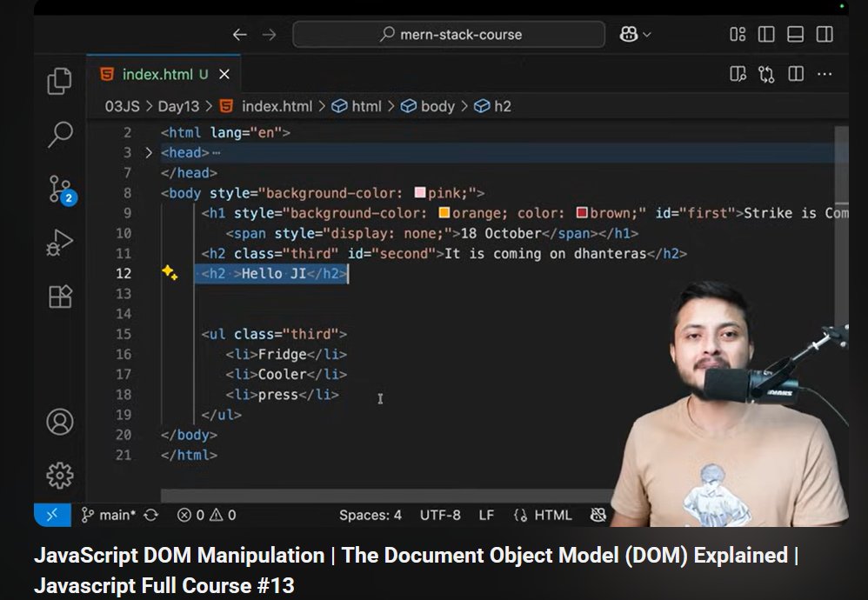The width and height of the screenshot is (868, 600).
Task: Toggle the Primary Side Bar
Action: click(x=766, y=34)
